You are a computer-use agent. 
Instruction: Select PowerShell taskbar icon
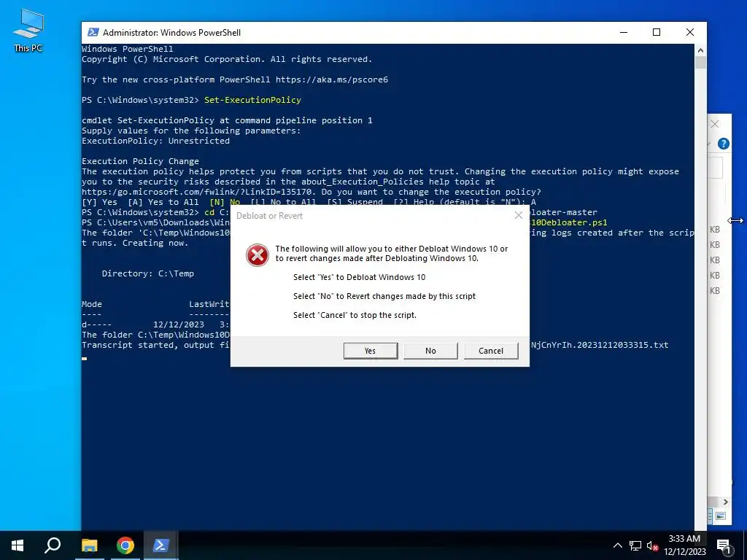pos(160,545)
